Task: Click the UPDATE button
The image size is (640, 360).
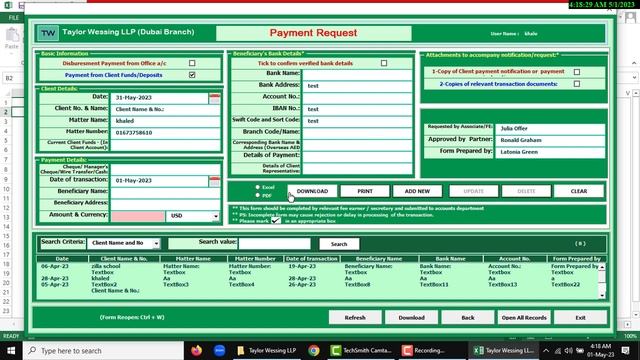Action: 473,191
